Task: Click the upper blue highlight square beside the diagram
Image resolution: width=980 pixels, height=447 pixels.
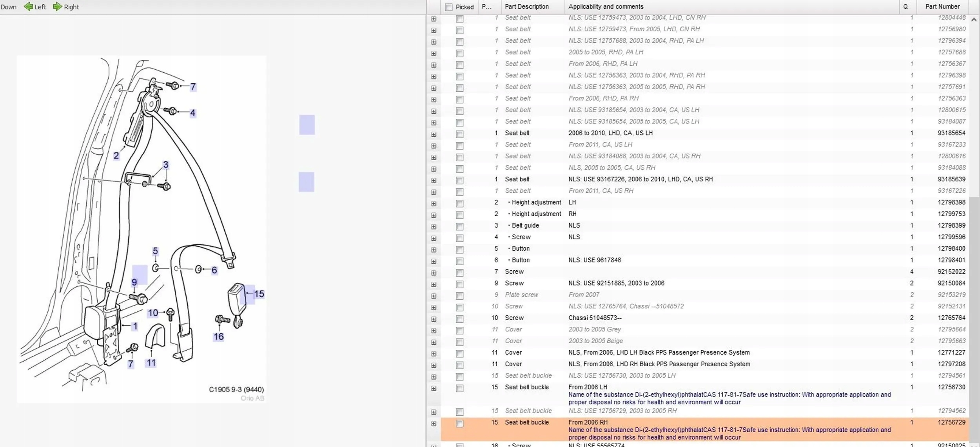Action: (x=307, y=125)
